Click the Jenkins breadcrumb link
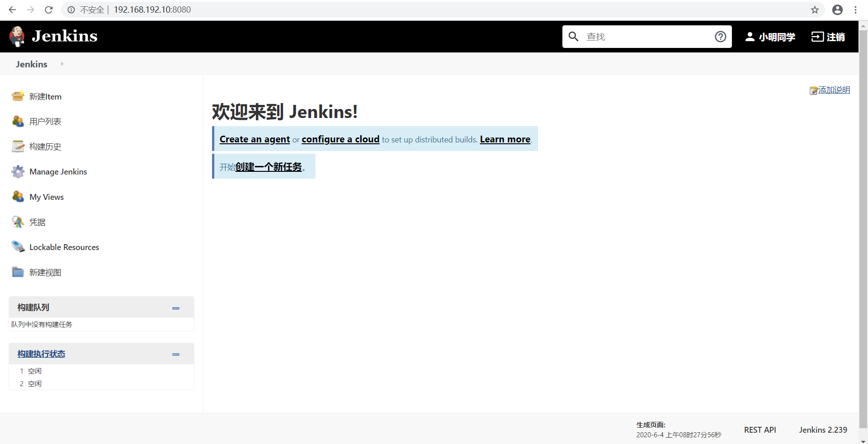The height and width of the screenshot is (444, 868). 32,64
